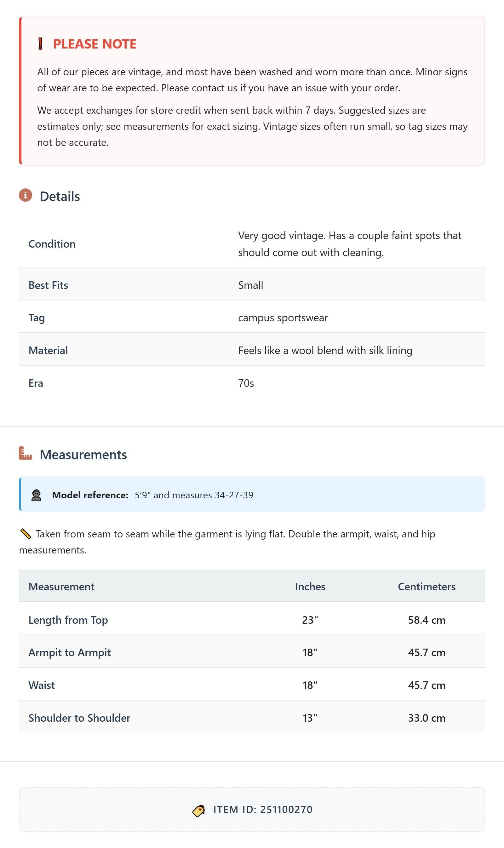The image size is (504, 848).
Task: Click the Inches column header
Action: tap(310, 587)
